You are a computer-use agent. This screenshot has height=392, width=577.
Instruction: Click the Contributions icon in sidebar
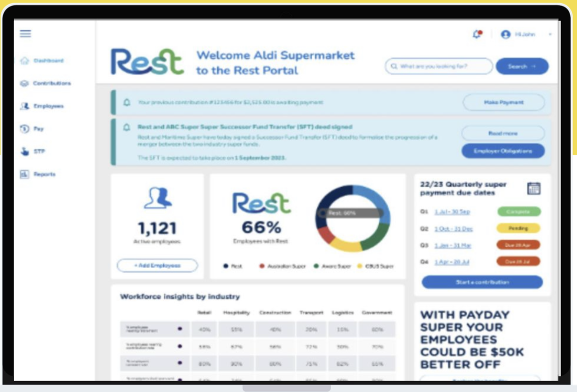coord(24,83)
